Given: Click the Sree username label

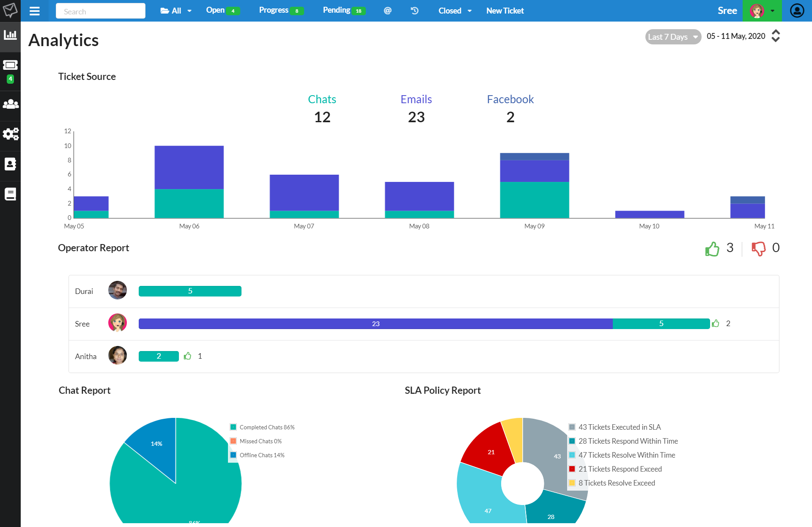Looking at the screenshot, I should point(727,11).
